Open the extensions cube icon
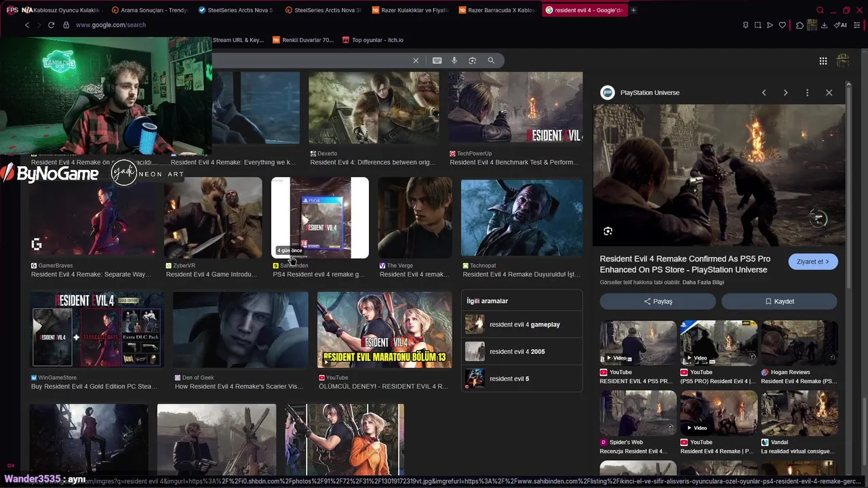868x488 pixels. (800, 25)
